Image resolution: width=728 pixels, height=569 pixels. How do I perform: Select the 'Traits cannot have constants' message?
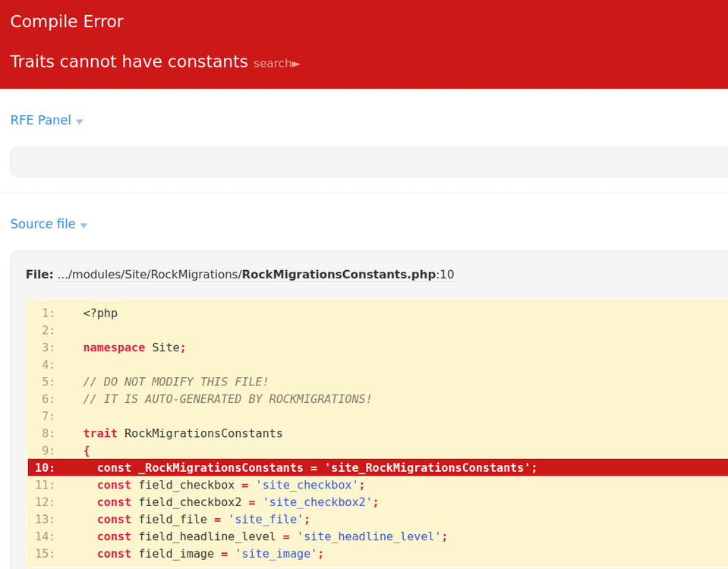click(x=129, y=62)
